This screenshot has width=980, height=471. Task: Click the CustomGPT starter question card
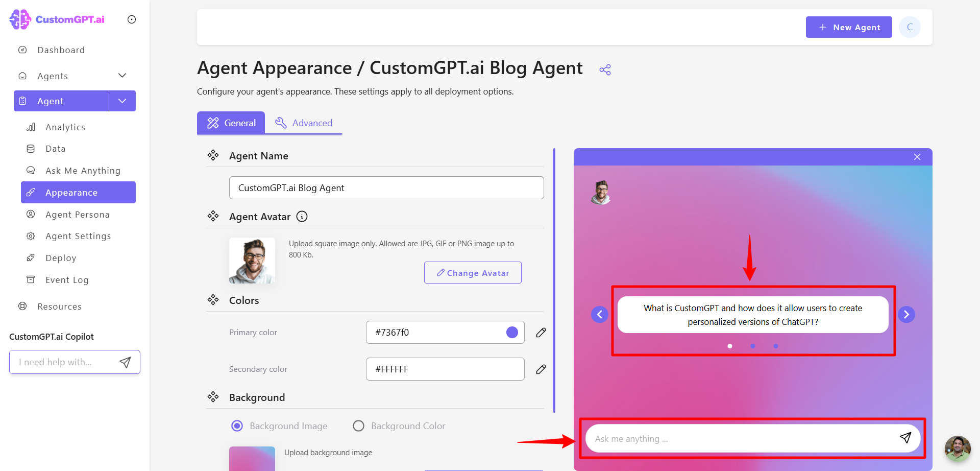coord(753,315)
